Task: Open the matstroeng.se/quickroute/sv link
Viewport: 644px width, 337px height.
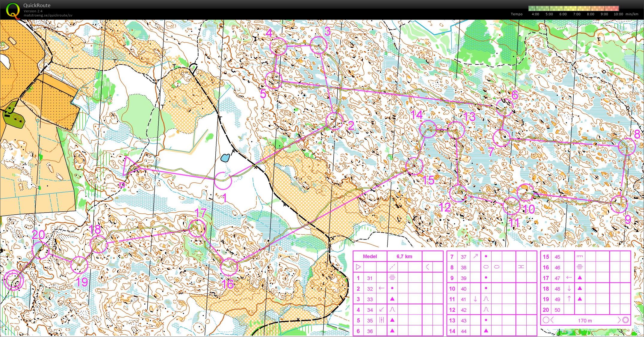Action: tap(48, 15)
